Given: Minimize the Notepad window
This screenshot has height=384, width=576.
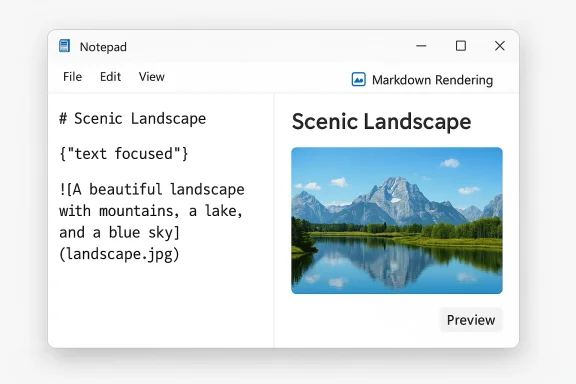Looking at the screenshot, I should point(421,46).
